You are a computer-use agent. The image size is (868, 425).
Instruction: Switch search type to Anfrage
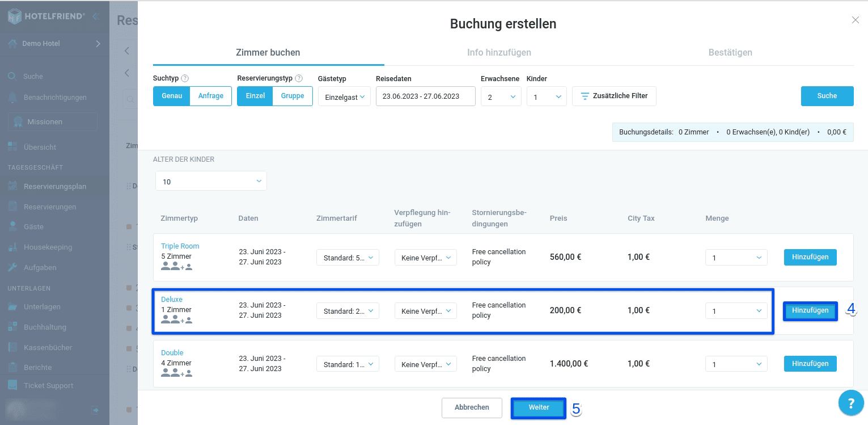210,96
